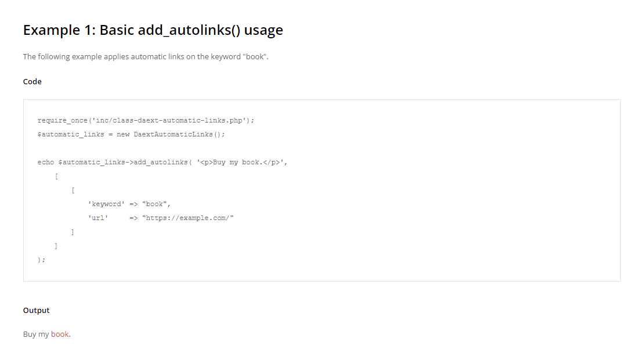644x360 pixels.
Task: Open the "book" link in the output
Action: [60, 334]
